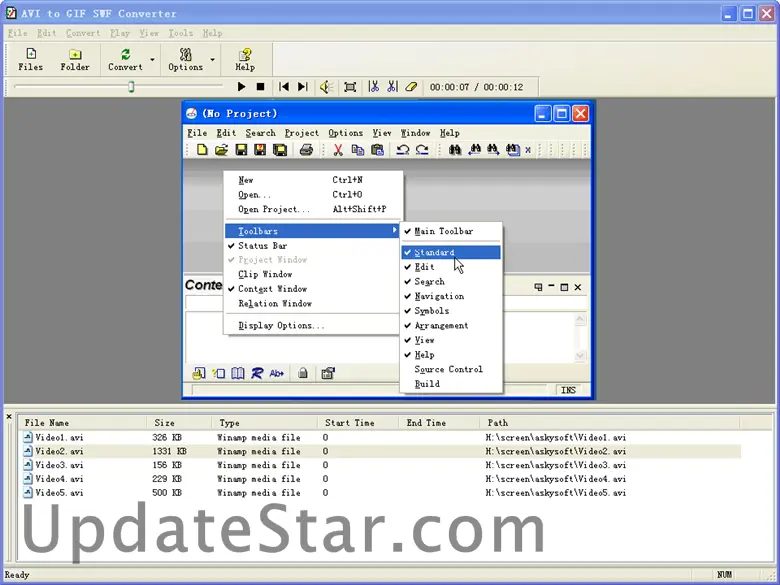The width and height of the screenshot is (780, 585).
Task: Click the Copy icon in inner toolbar
Action: click(358, 150)
